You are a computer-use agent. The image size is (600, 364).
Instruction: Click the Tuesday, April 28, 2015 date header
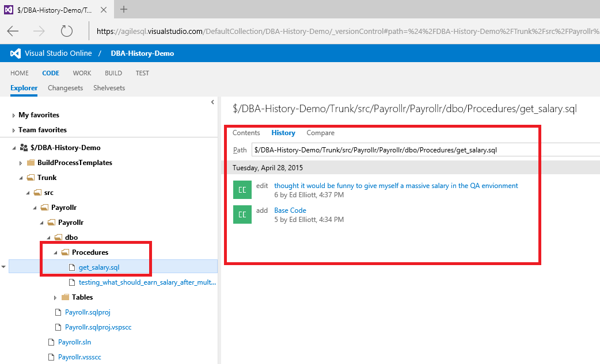pyautogui.click(x=268, y=168)
